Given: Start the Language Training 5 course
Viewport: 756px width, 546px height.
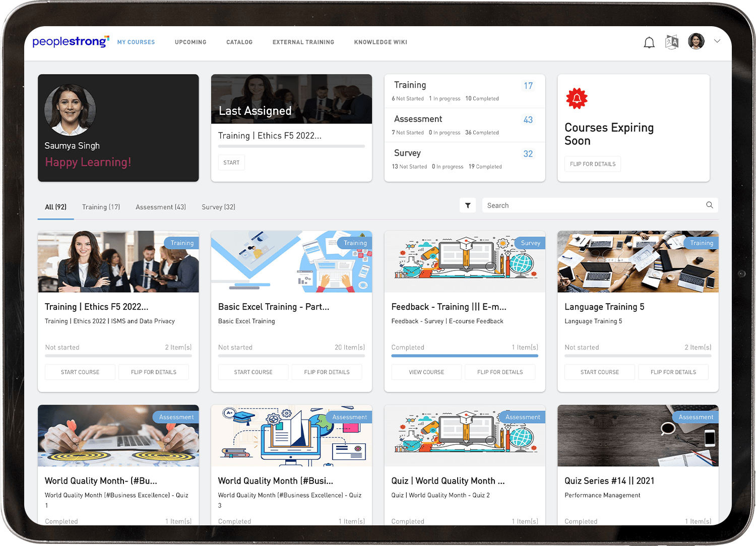Looking at the screenshot, I should click(x=599, y=372).
